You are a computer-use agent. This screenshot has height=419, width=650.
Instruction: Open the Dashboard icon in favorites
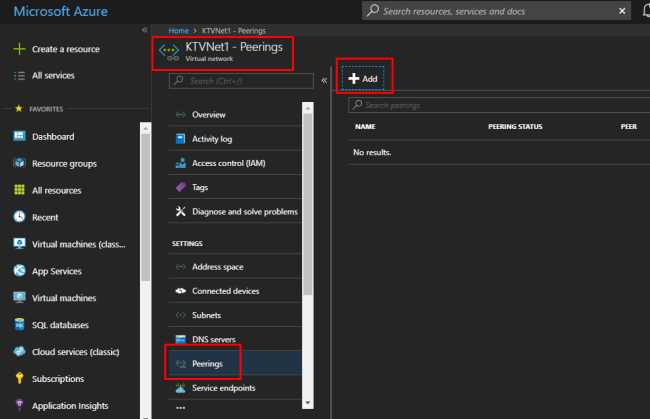click(x=19, y=136)
